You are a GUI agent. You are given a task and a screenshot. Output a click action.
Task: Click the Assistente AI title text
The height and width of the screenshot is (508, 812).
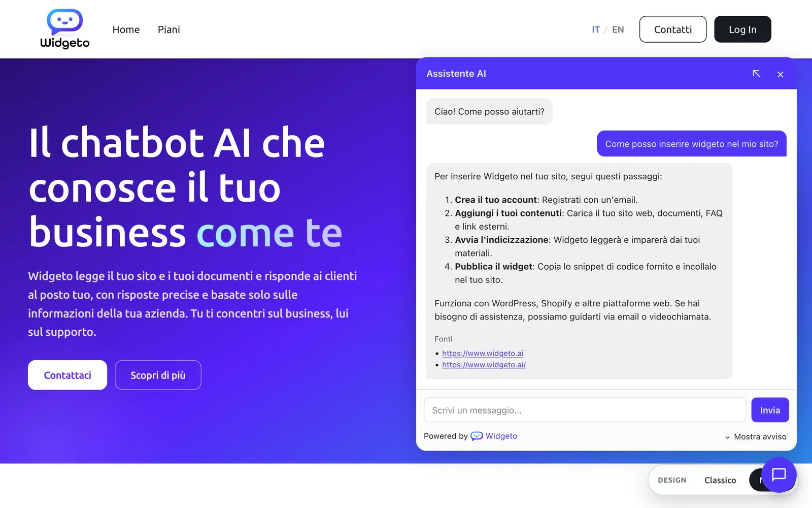click(x=456, y=74)
